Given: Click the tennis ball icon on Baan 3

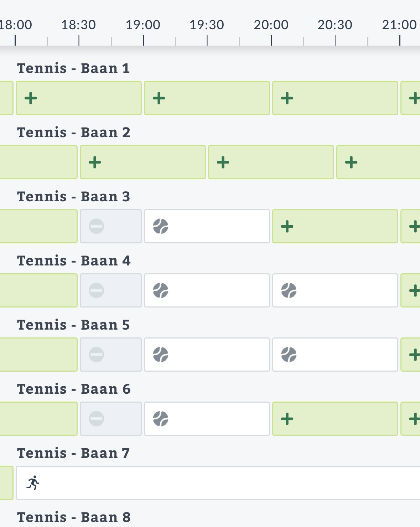Looking at the screenshot, I should [161, 226].
